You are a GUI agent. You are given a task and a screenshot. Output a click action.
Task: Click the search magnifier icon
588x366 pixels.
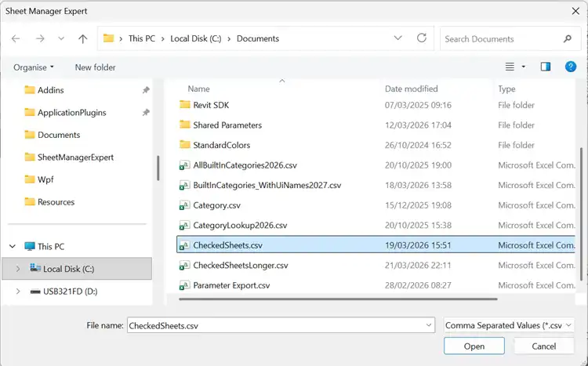click(568, 38)
